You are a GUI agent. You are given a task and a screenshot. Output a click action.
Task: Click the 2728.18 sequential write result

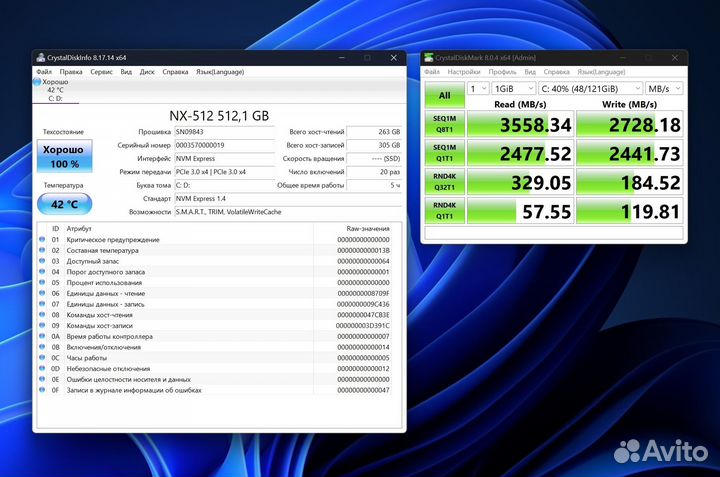tap(630, 124)
